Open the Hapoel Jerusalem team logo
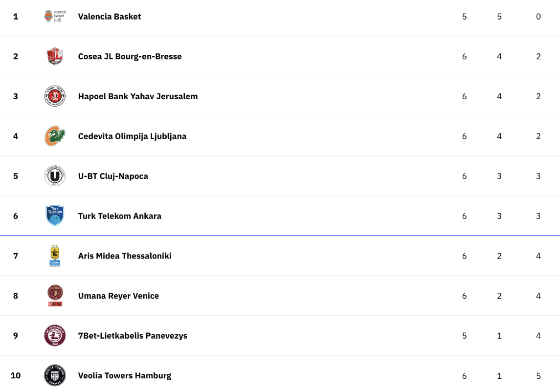Screen dimensions: 560x392 coord(55,96)
